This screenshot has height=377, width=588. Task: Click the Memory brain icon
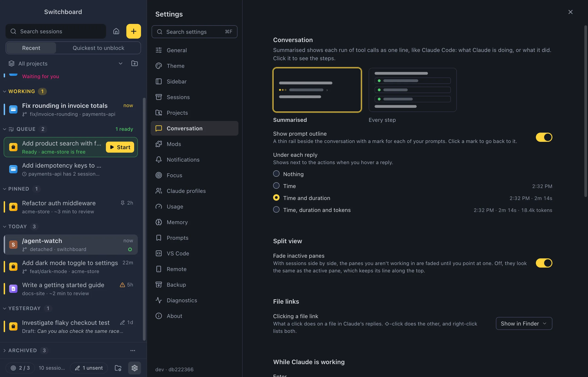159,222
